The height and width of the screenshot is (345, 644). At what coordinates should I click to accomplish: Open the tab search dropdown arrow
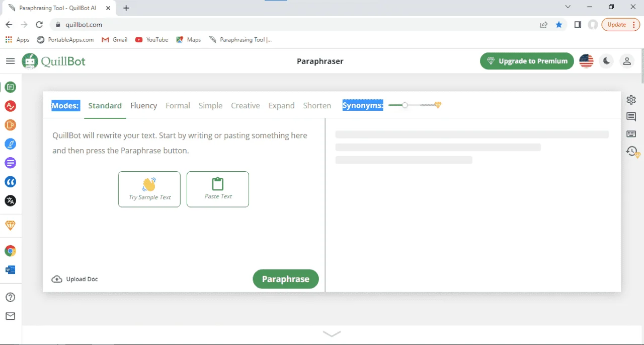tap(568, 7)
